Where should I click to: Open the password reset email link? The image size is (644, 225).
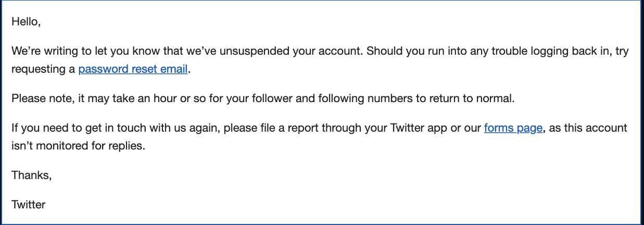133,69
